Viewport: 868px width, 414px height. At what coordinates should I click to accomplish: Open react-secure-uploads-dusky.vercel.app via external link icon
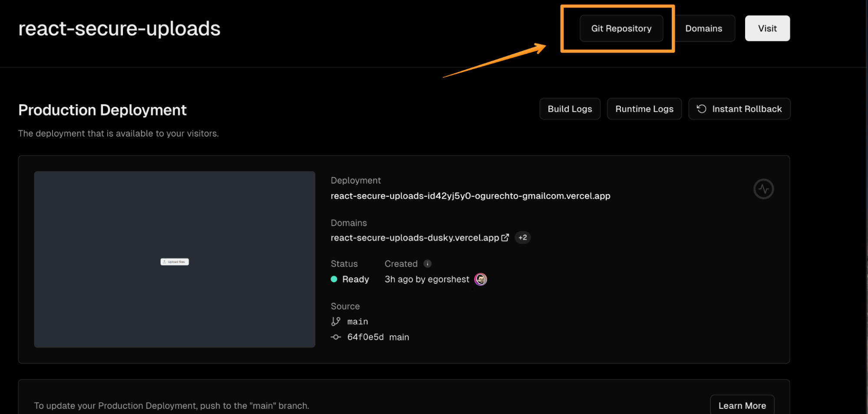[x=505, y=238]
